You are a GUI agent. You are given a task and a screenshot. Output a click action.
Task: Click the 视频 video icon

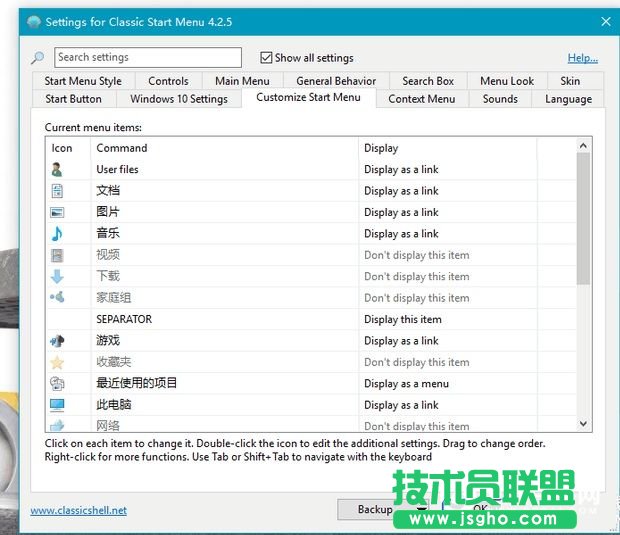click(x=57, y=255)
